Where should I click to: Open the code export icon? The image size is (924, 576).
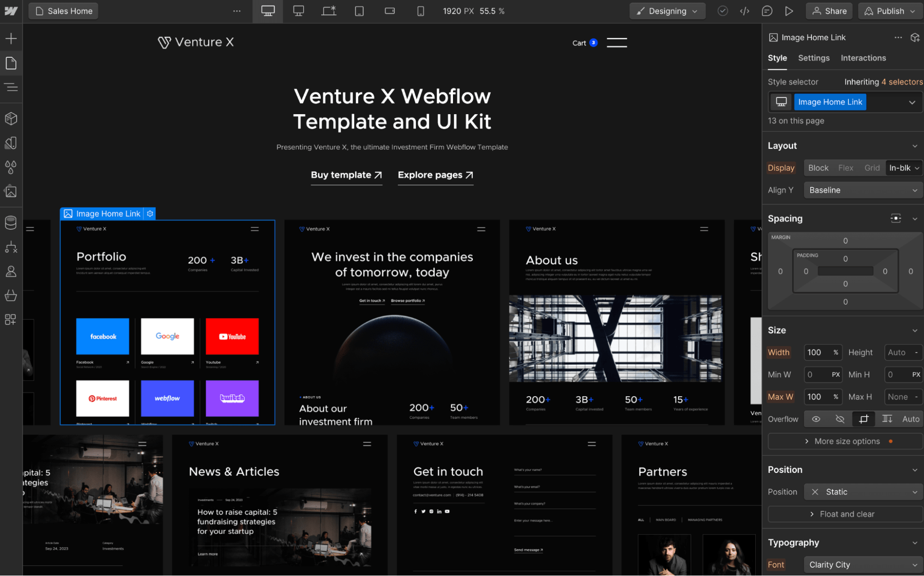[x=745, y=11]
